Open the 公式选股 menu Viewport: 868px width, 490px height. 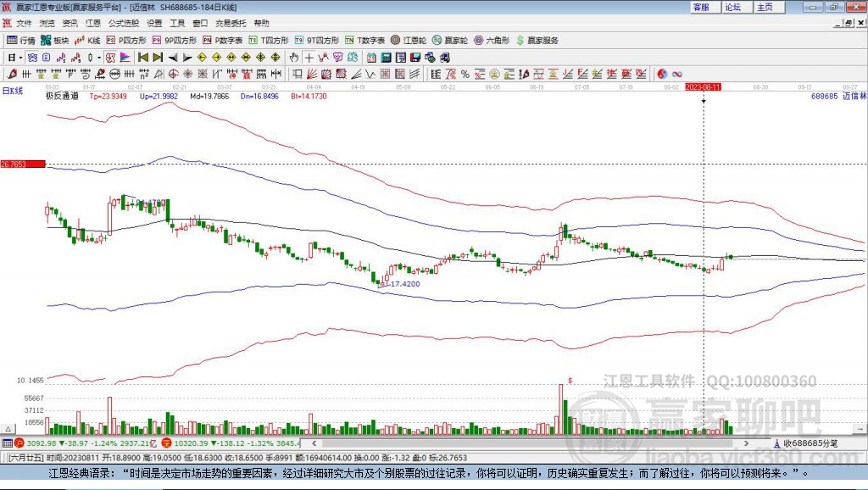click(x=124, y=23)
